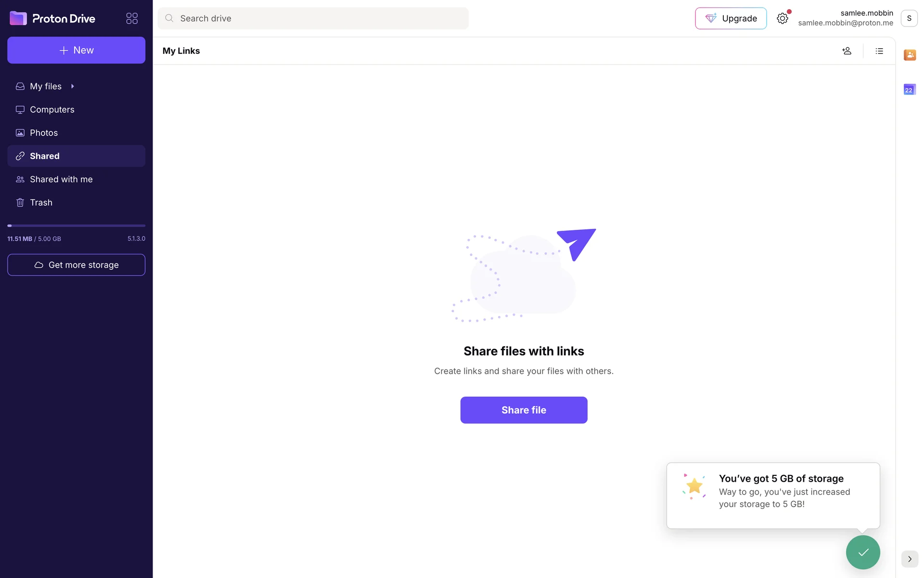Click the Upgrade button
Image resolution: width=924 pixels, height=578 pixels.
(731, 18)
